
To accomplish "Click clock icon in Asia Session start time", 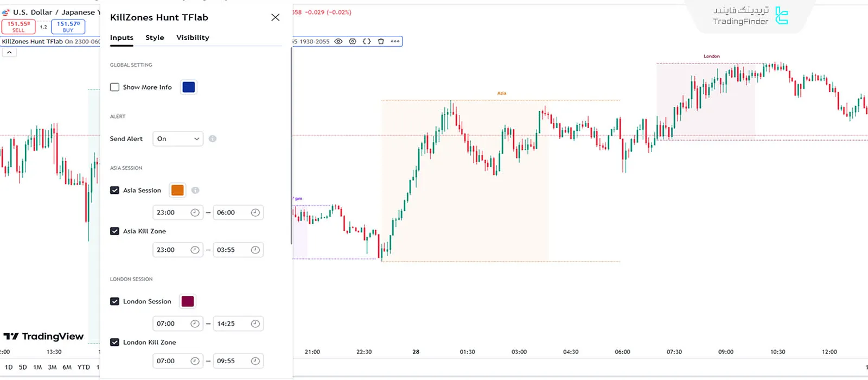I will tap(195, 213).
